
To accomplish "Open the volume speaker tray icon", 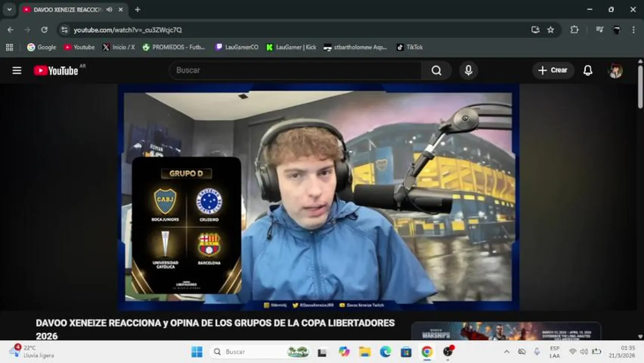I will (x=584, y=351).
